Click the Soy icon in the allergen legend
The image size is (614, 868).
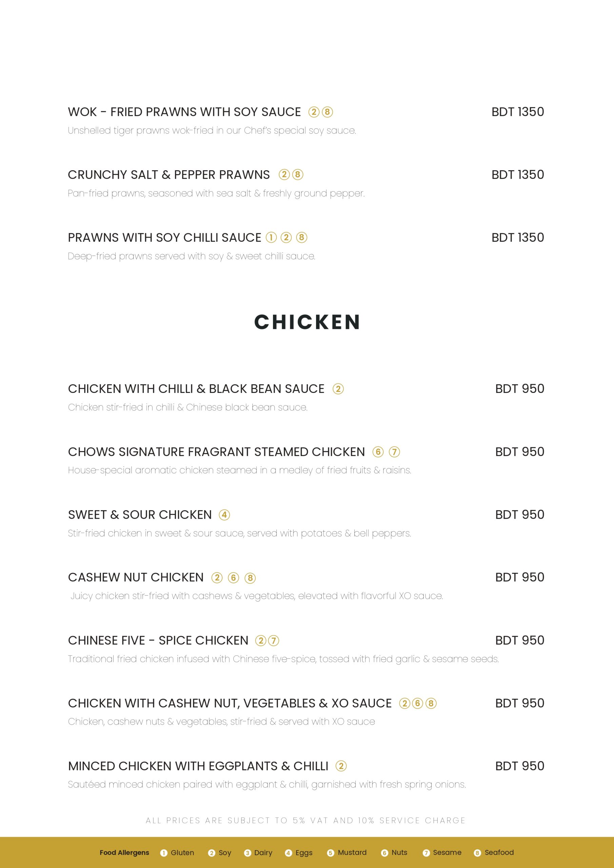(x=211, y=853)
